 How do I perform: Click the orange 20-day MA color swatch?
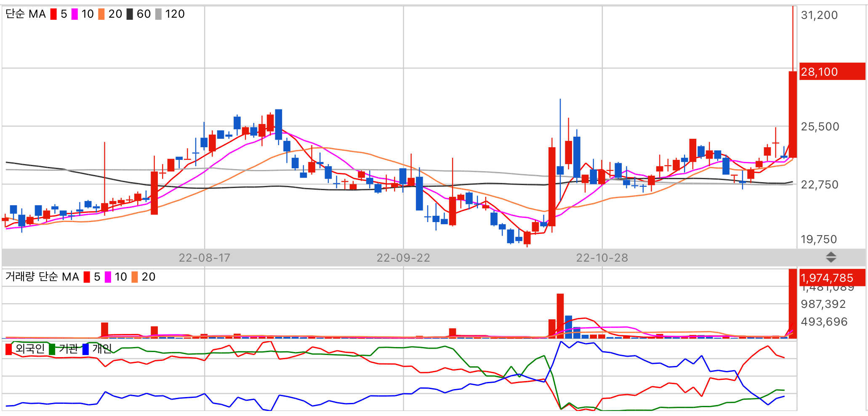pyautogui.click(x=101, y=14)
